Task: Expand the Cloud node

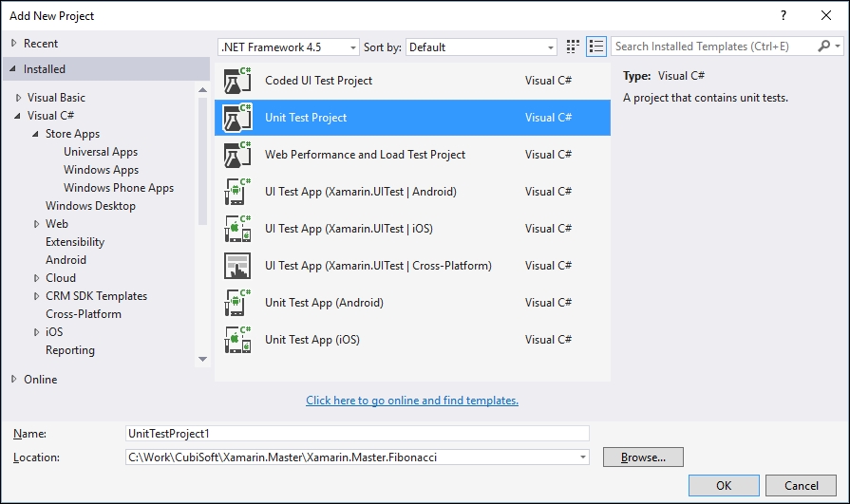Action: (x=36, y=278)
